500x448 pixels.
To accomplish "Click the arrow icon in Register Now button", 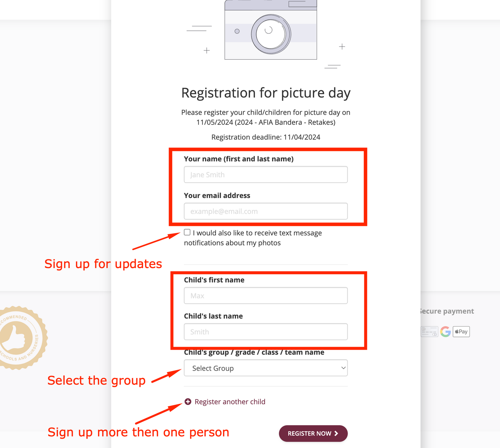I will [336, 433].
